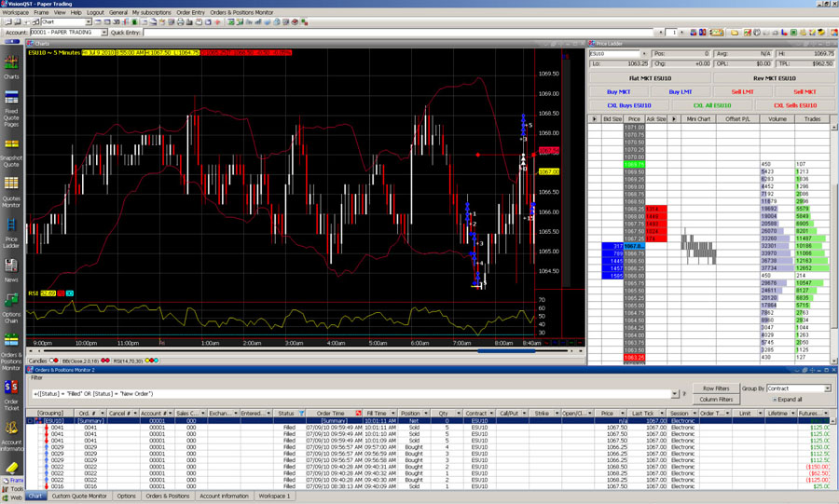Click the Order Time column red sort icon

359,413
